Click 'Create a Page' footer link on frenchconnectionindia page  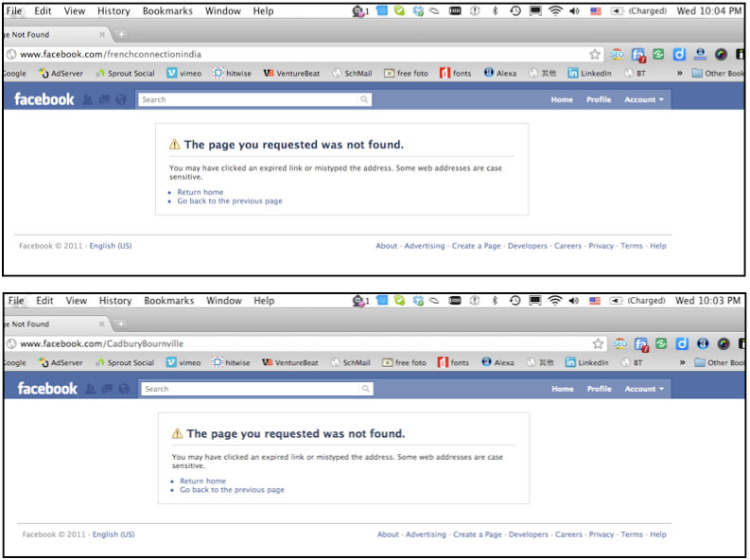click(477, 246)
